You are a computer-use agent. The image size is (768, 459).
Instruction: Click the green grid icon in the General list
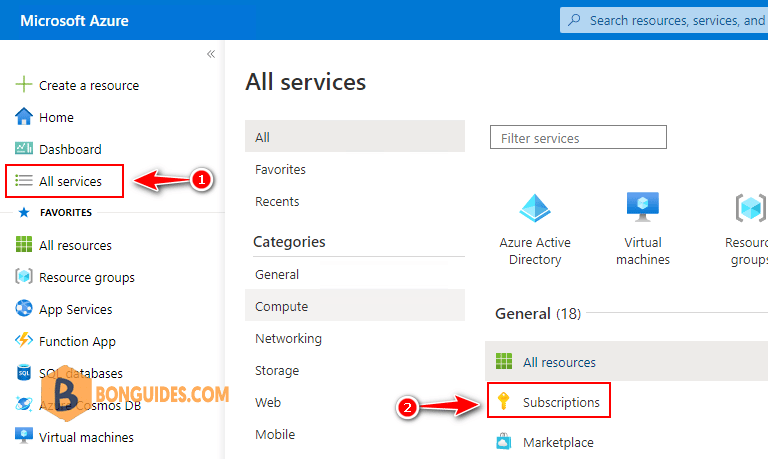(x=504, y=362)
